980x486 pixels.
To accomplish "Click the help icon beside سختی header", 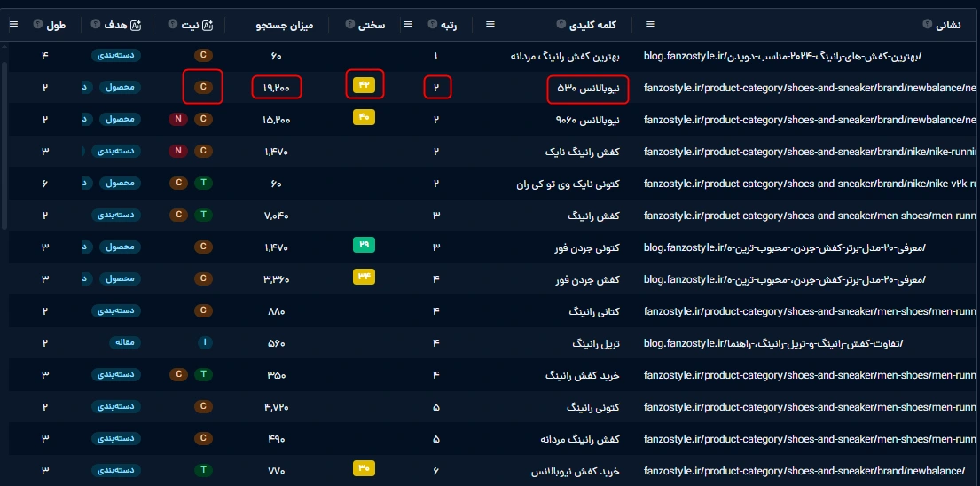I will click(x=350, y=24).
